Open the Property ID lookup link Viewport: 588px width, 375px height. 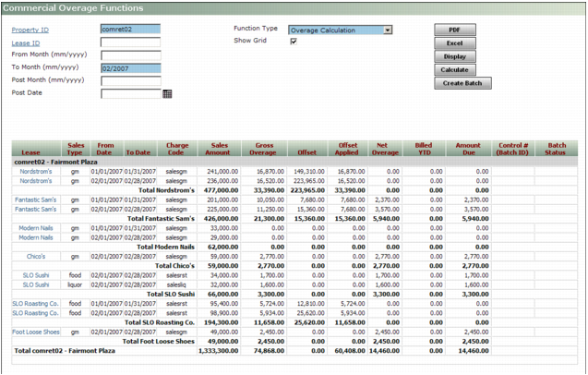(x=30, y=30)
